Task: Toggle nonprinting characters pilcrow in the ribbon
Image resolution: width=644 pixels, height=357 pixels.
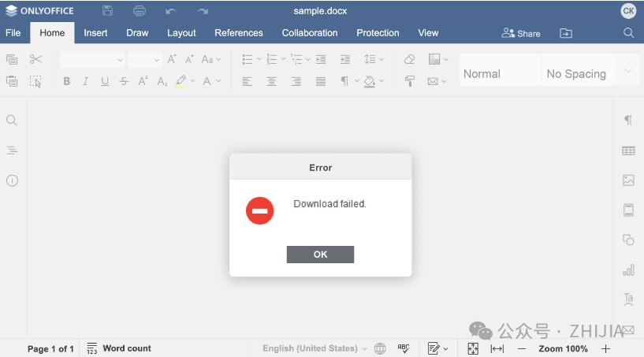Action: click(345, 81)
